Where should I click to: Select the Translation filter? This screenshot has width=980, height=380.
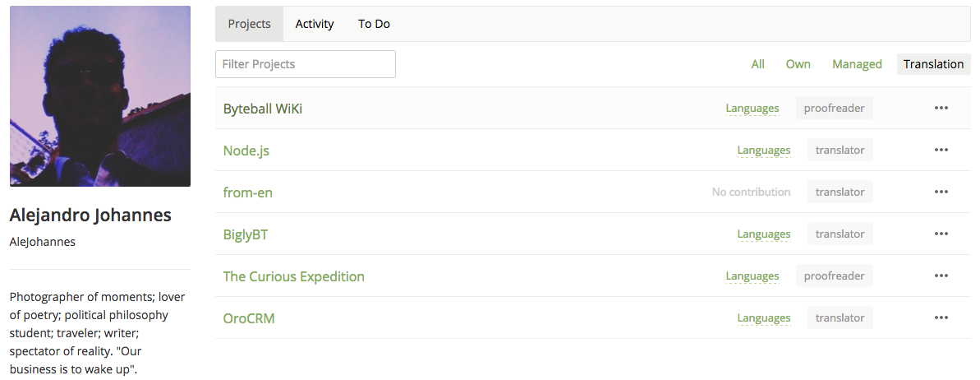(933, 64)
